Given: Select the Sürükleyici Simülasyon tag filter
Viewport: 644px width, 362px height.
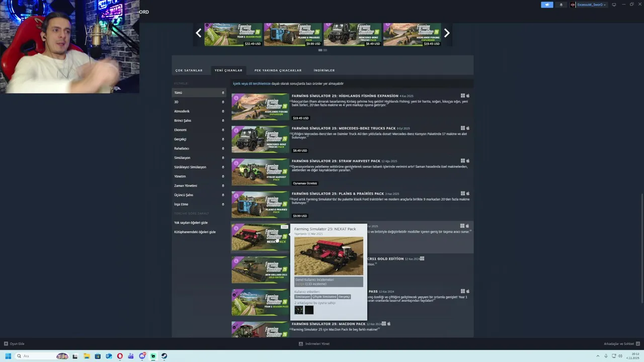Looking at the screenshot, I should pos(199,167).
